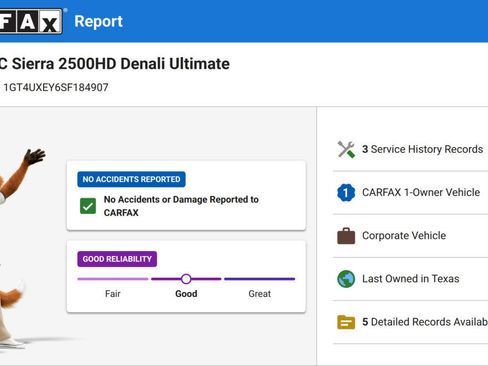Click the Report header title text
Image resolution: width=488 pixels, height=366 pixels.
(98, 21)
